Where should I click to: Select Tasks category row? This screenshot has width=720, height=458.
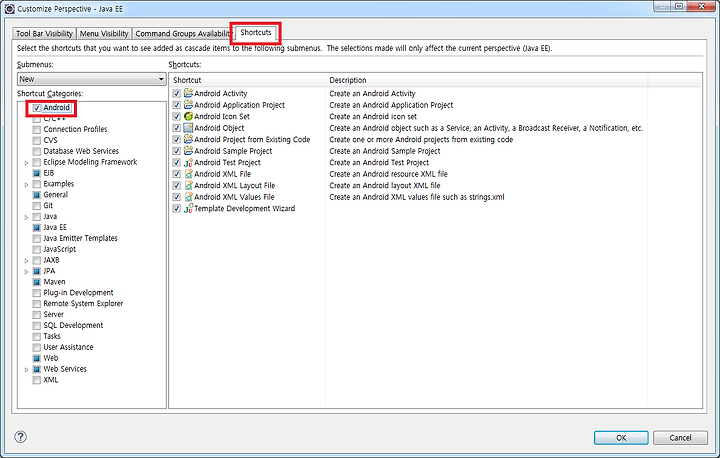click(x=52, y=337)
